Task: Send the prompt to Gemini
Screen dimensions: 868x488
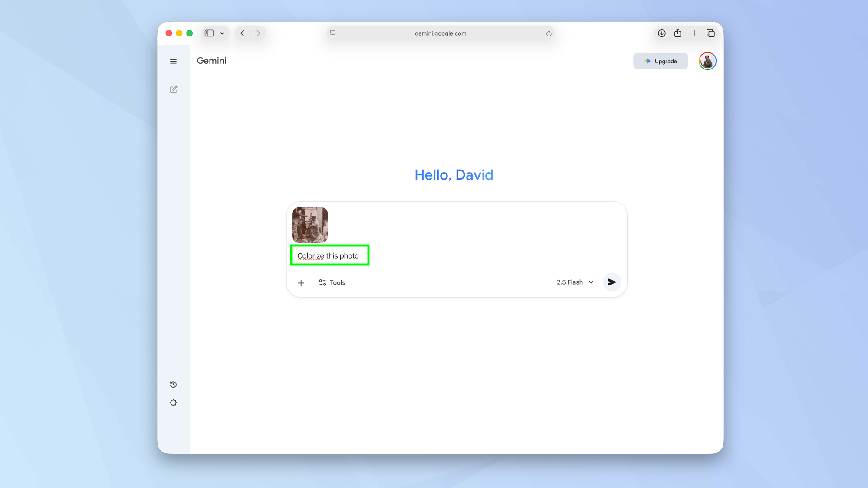Action: coord(612,282)
